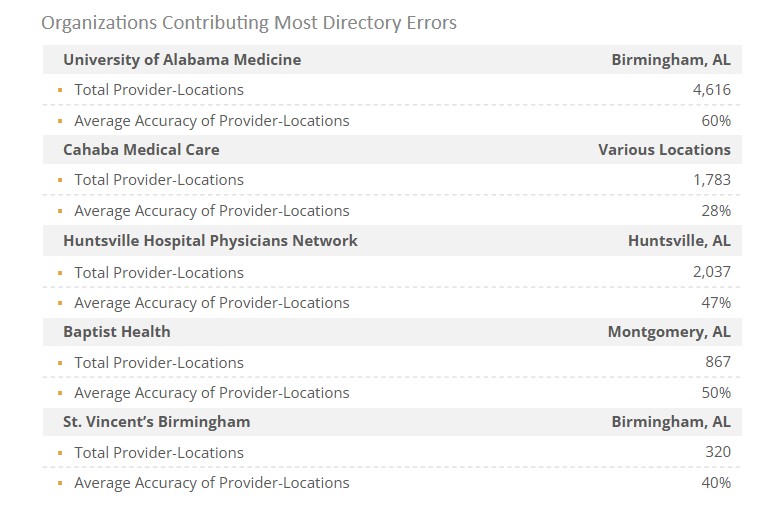Select the St. Vincent's Birmingham header
766x529 pixels.
coord(156,422)
